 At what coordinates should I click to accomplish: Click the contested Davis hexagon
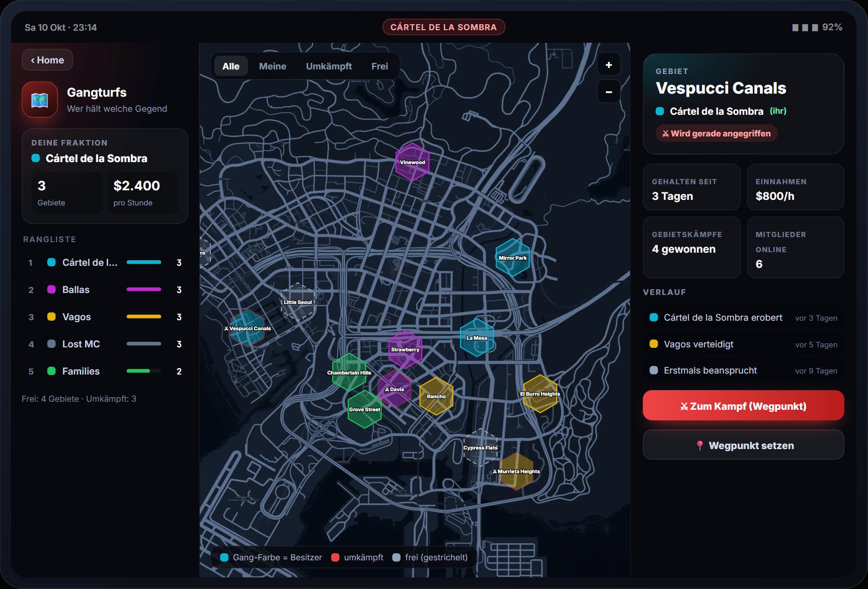point(394,389)
